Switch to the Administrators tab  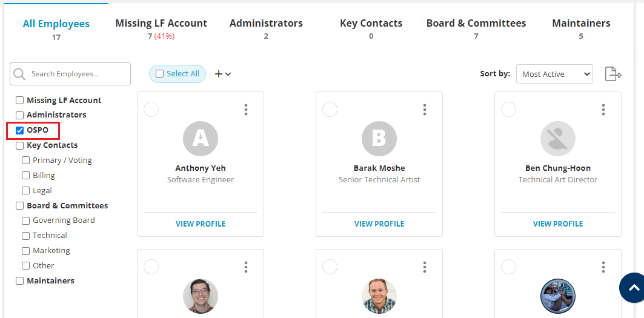pyautogui.click(x=266, y=24)
